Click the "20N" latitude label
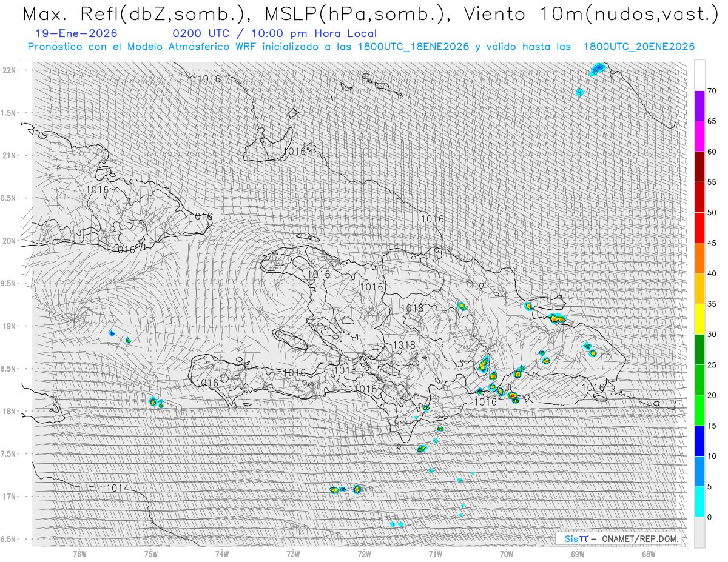 tap(9, 241)
